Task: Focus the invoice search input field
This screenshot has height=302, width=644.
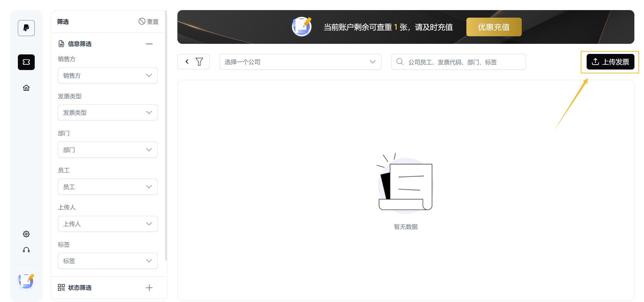Action: click(459, 62)
